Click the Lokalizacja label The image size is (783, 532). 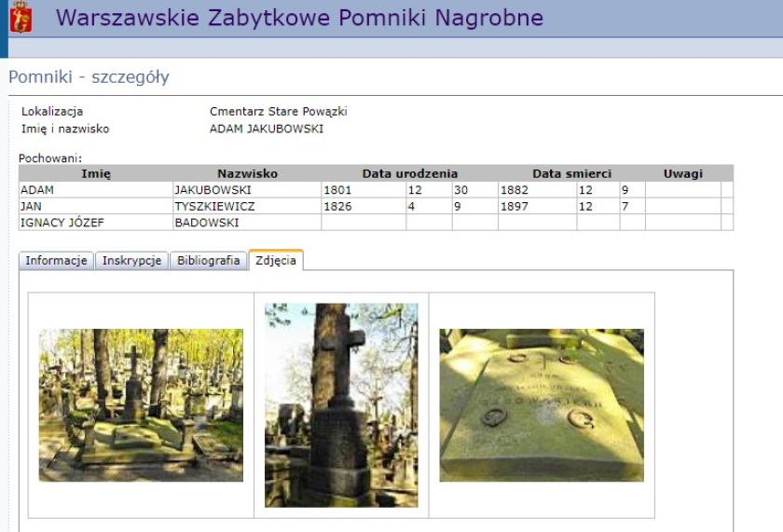point(52,111)
